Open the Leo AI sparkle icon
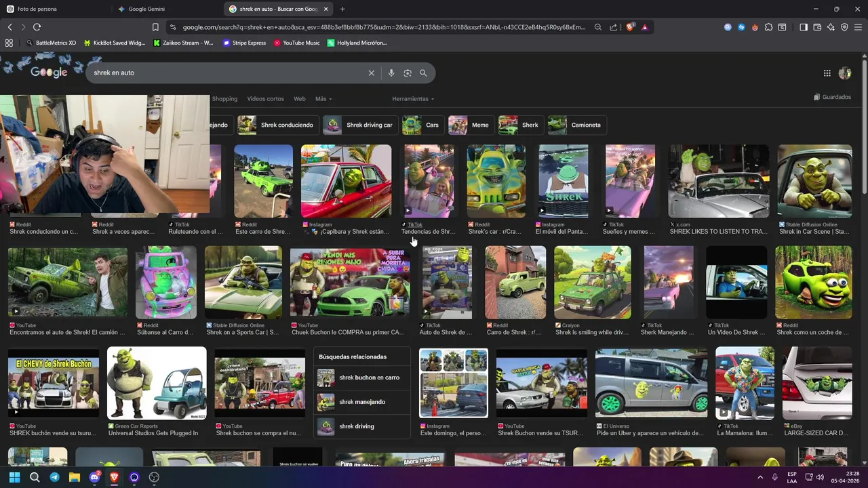868x488 pixels. (x=831, y=27)
